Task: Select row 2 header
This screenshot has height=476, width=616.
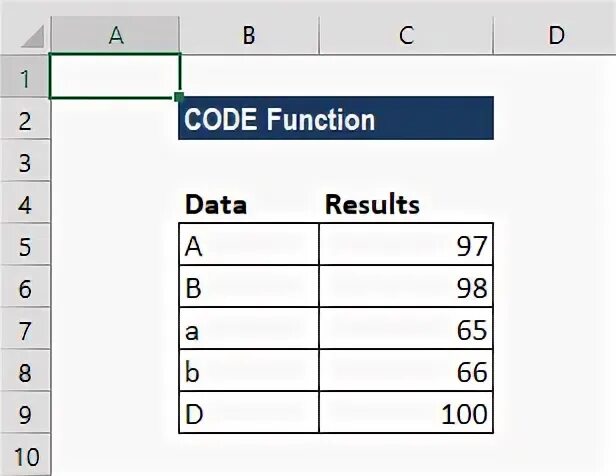Action: (x=25, y=119)
